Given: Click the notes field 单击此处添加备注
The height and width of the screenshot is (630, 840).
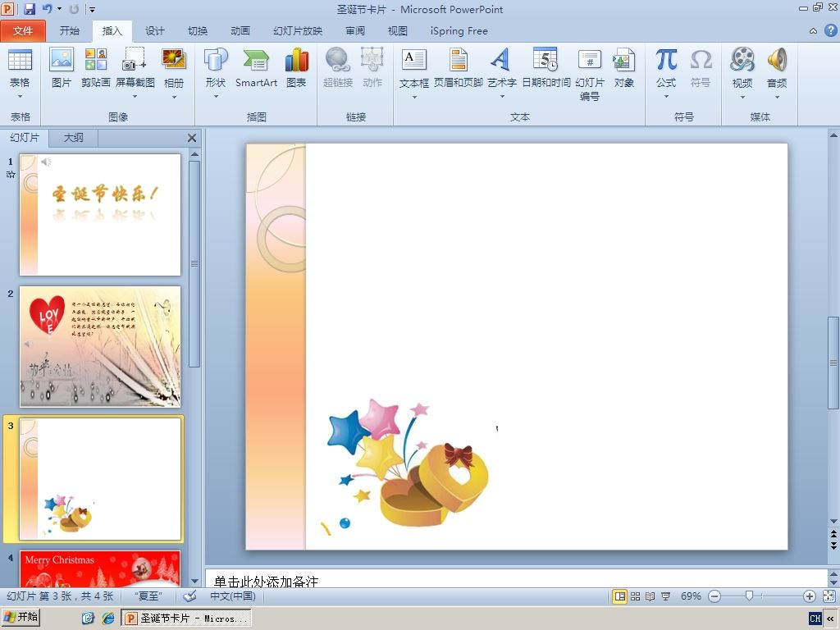Looking at the screenshot, I should [x=517, y=578].
